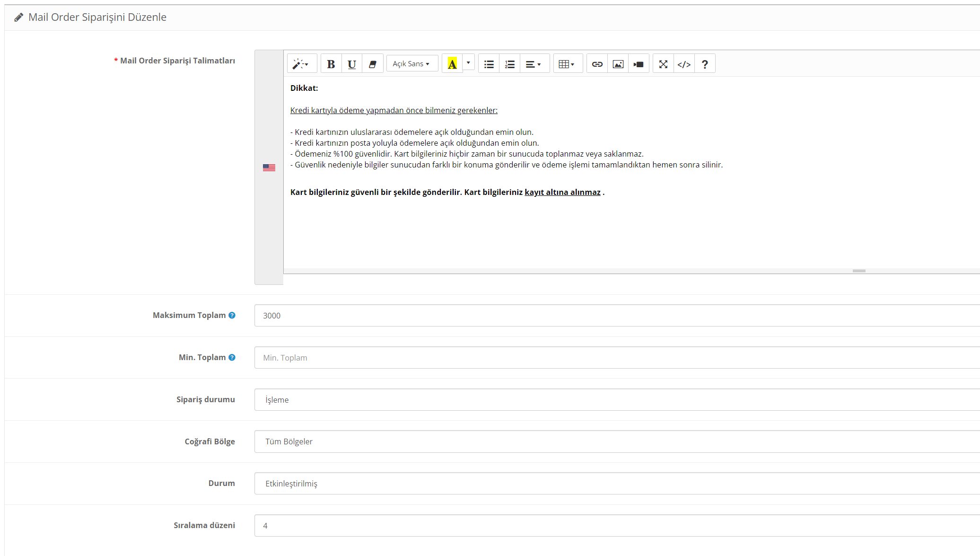Open the Açık Sans font dropdown
Screen dimensions: 980x556
(x=411, y=64)
